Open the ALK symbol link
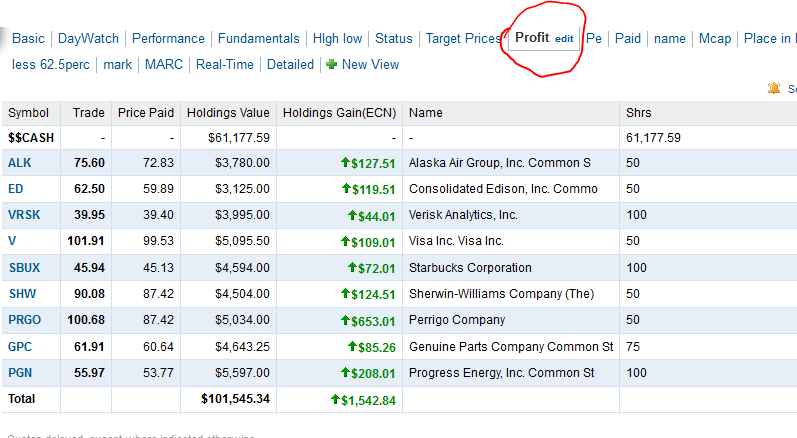 (x=20, y=163)
